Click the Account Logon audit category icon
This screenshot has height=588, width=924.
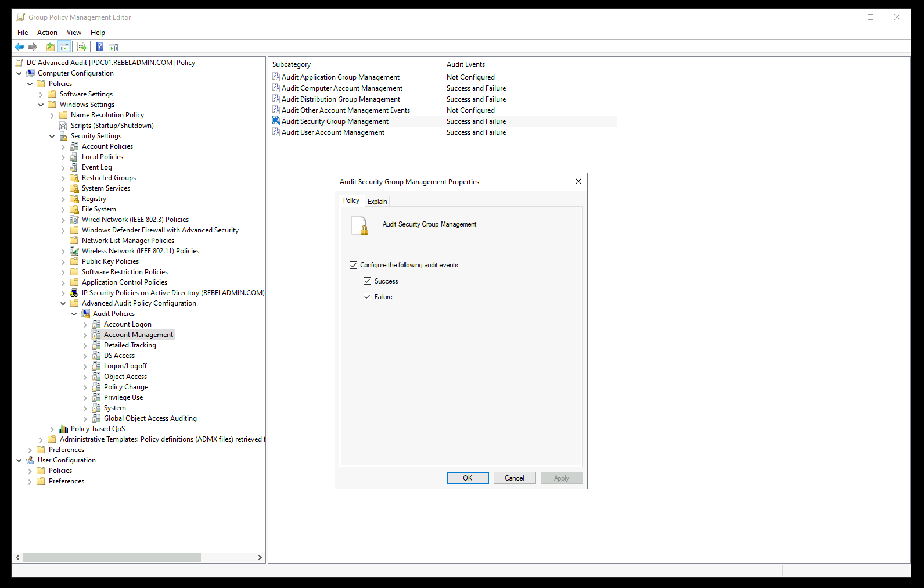[96, 324]
